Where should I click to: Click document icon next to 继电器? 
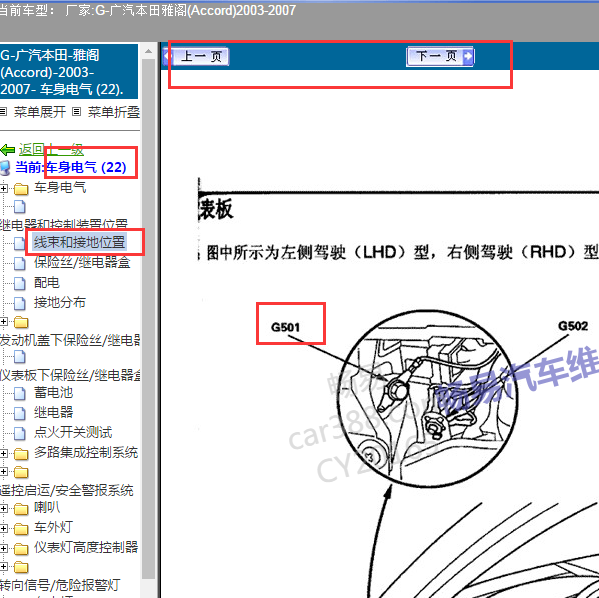[x=19, y=413]
